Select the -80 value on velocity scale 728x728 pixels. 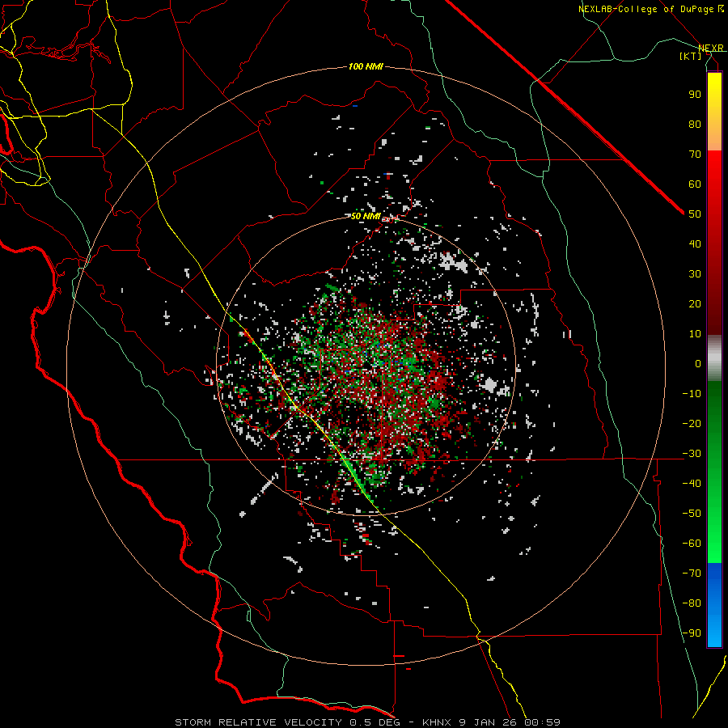[x=692, y=603]
